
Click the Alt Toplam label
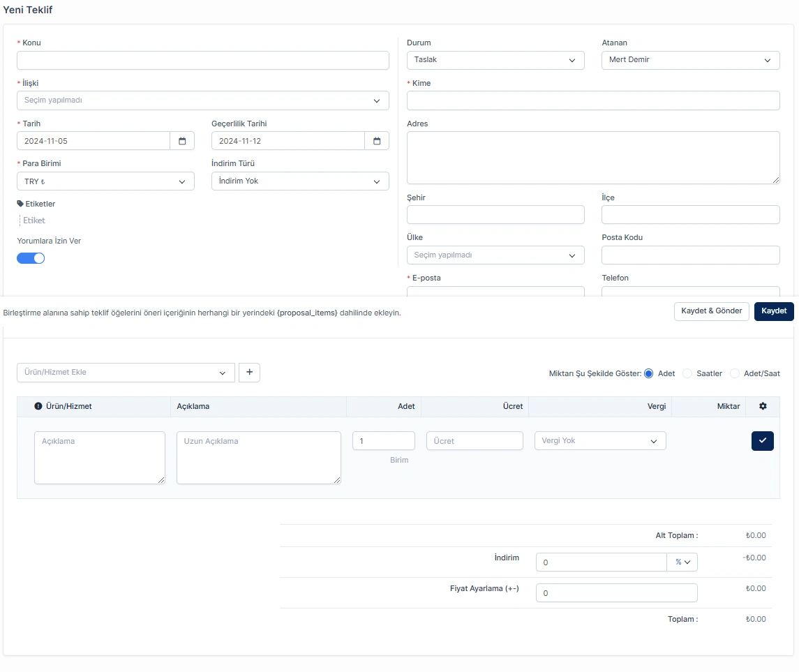(x=677, y=535)
